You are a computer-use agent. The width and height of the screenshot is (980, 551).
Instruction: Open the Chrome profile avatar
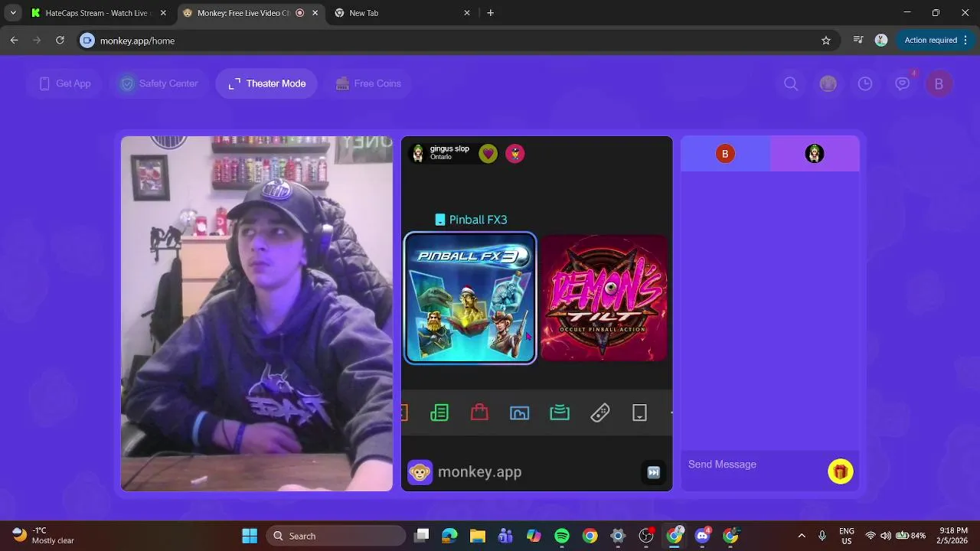pyautogui.click(x=881, y=40)
